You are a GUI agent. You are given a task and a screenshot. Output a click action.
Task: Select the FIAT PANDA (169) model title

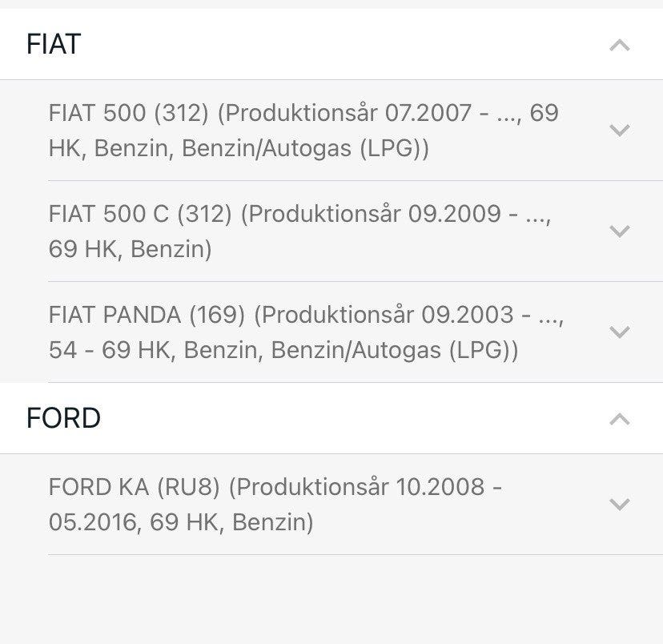[147, 315]
